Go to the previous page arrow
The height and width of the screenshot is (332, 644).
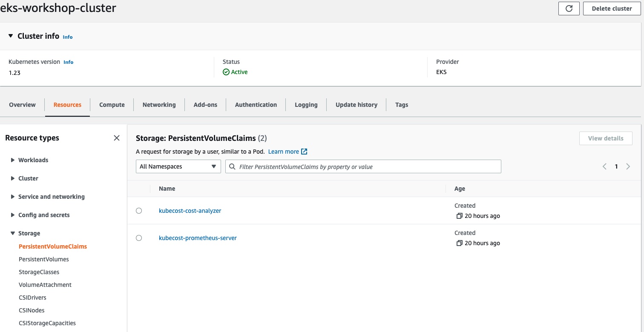pos(604,166)
